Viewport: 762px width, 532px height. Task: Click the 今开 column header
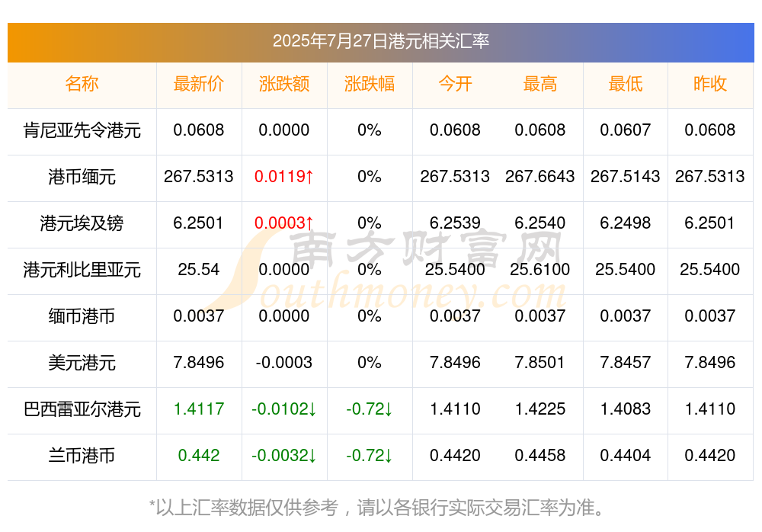pos(455,84)
